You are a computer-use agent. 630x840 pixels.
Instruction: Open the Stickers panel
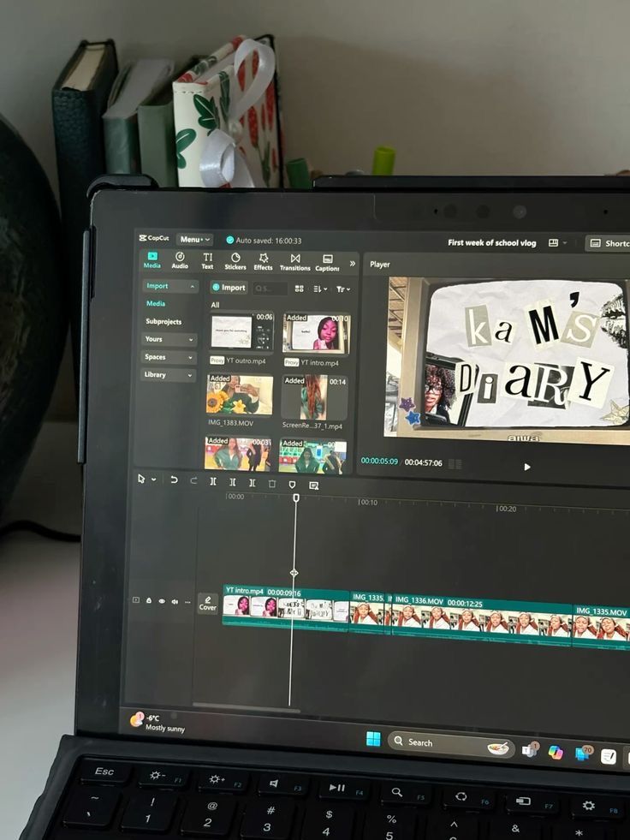click(x=235, y=261)
